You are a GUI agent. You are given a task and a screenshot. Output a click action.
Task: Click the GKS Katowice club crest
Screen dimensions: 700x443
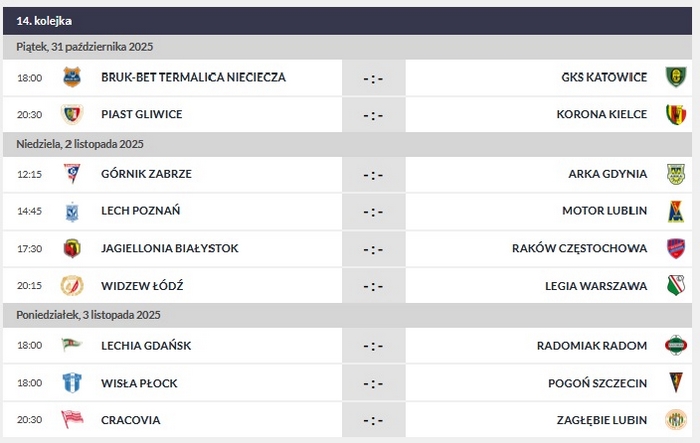click(x=675, y=77)
